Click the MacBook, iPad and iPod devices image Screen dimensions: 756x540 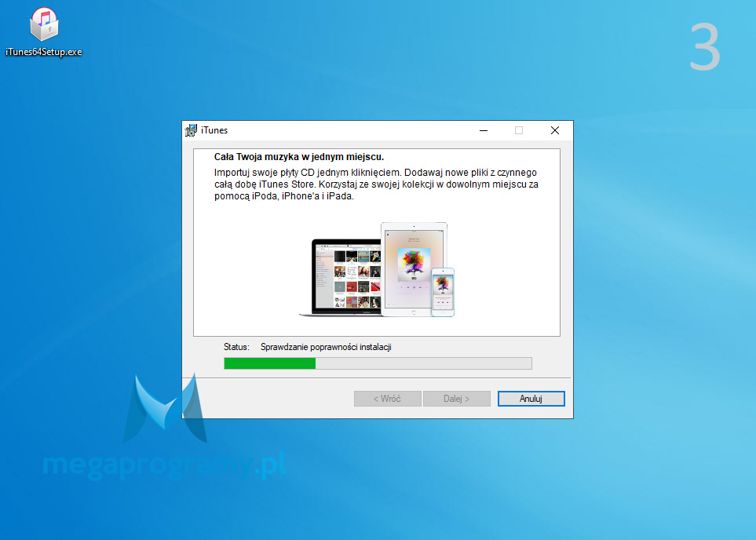click(377, 269)
